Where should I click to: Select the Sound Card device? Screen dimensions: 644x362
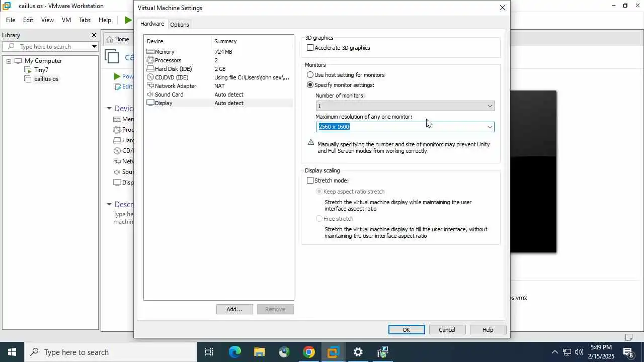coord(218,95)
